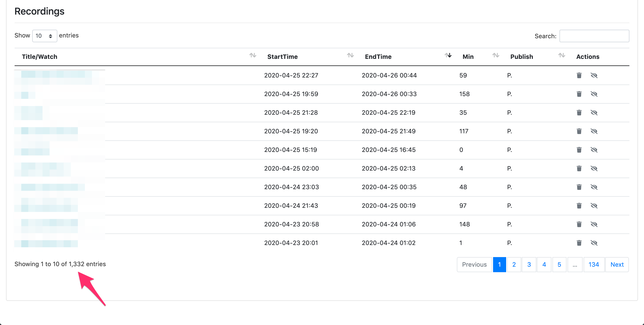
Task: Delete the recording ending 2020-04-24 01:02
Action: (x=579, y=243)
